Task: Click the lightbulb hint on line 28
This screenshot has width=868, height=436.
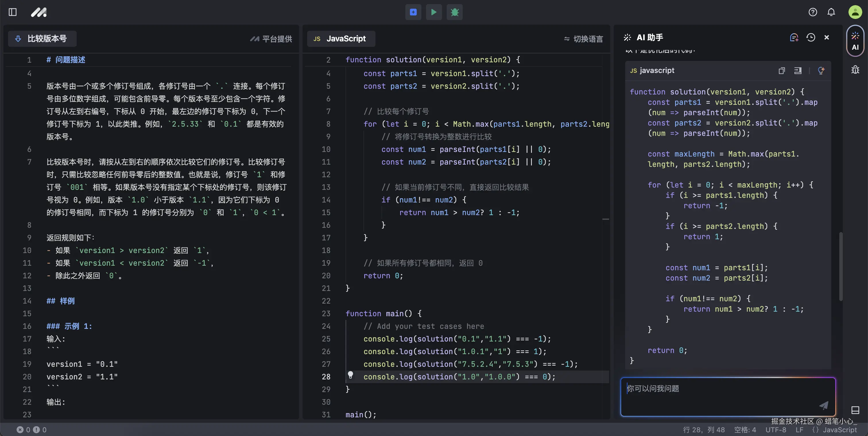Action: coord(350,375)
